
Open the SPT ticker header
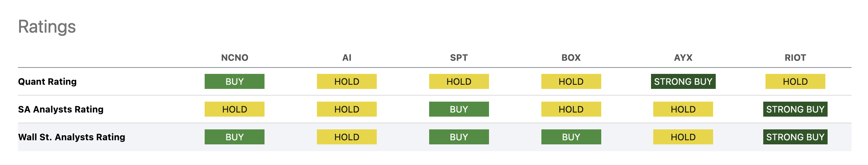[x=459, y=58]
